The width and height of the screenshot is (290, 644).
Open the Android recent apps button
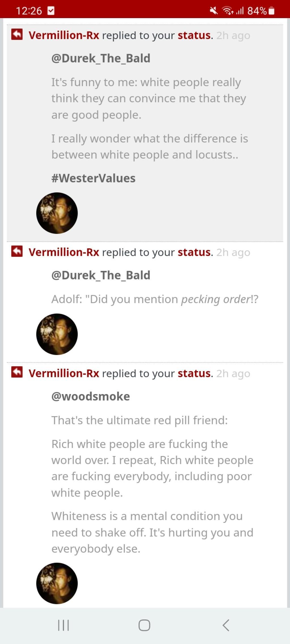[x=63, y=625]
